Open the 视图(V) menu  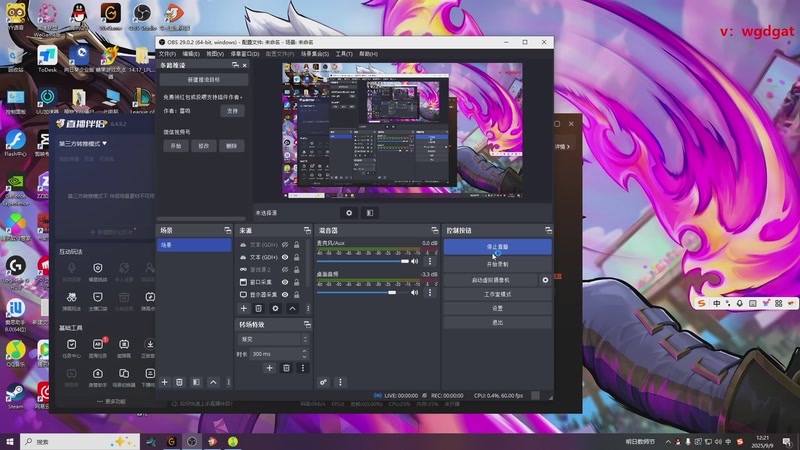(215, 54)
